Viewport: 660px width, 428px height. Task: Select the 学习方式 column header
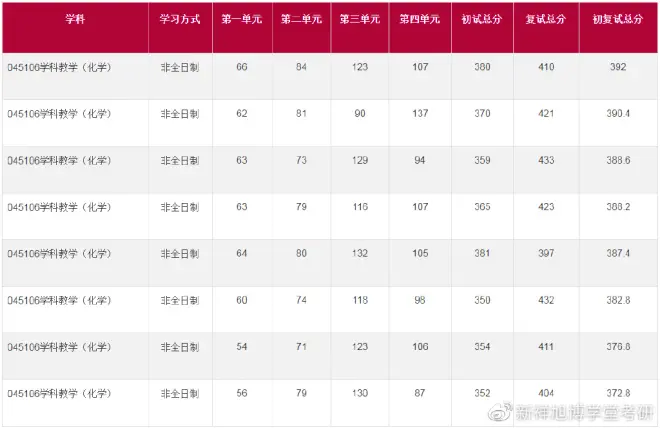180,20
